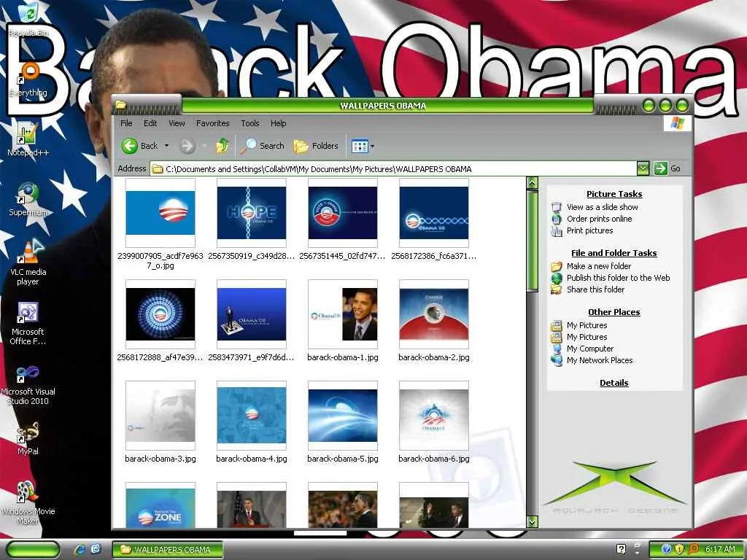Screen dimensions: 747x560
Task: Click the 6:17 AM taskbar clock
Action: tap(720, 549)
